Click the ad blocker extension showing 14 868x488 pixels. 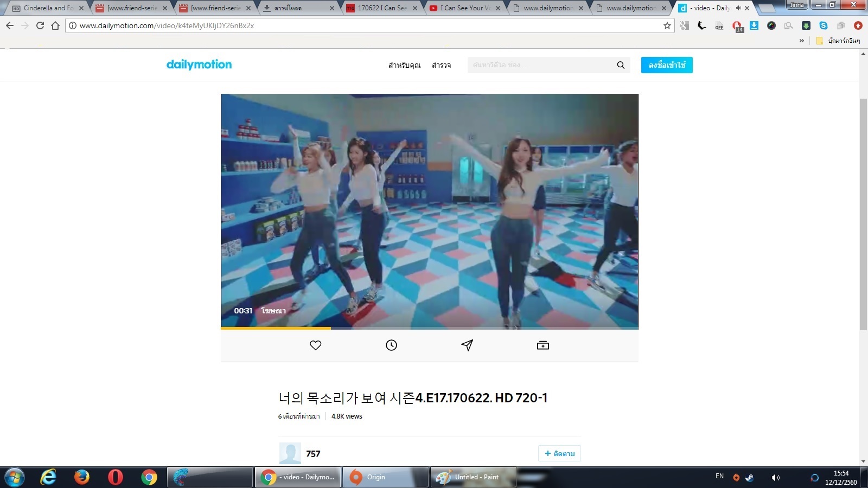pyautogui.click(x=737, y=26)
